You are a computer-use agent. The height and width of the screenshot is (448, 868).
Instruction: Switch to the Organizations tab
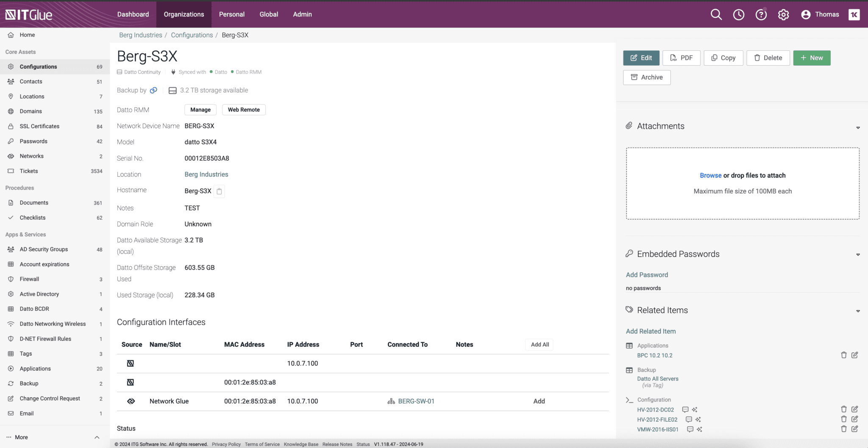coord(184,14)
